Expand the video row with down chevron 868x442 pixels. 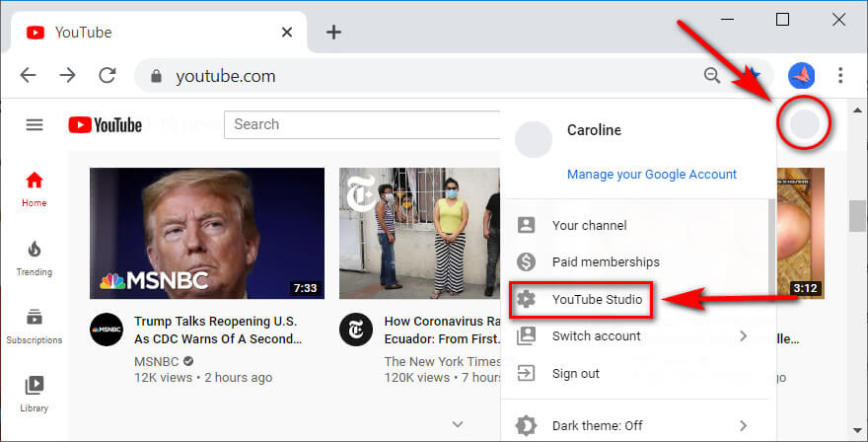point(458,424)
